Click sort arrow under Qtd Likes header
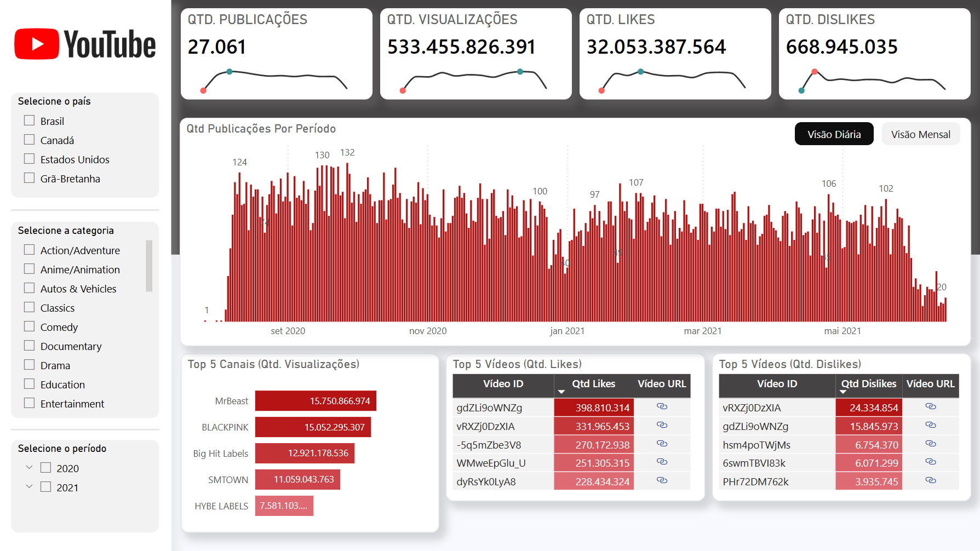 (561, 392)
